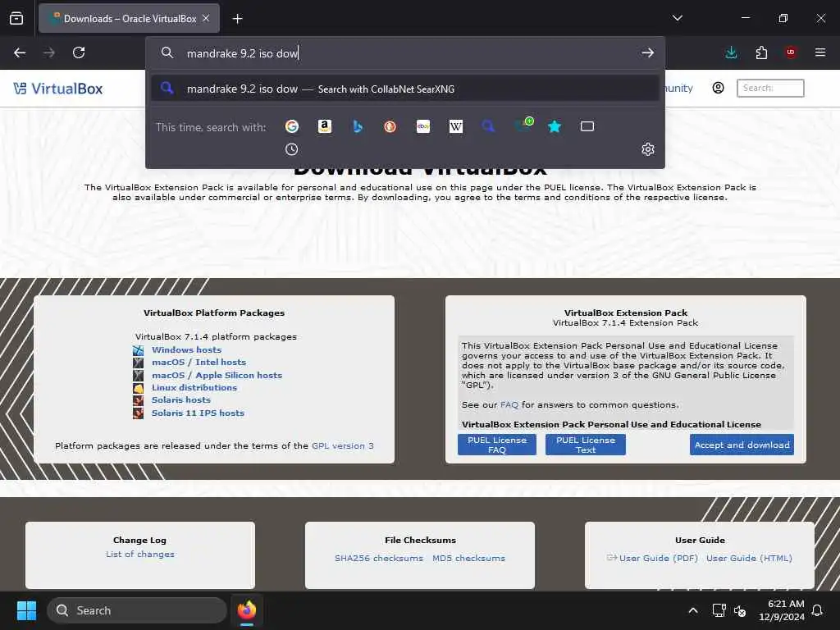Focus the VirtualBox site Search field

(770, 88)
